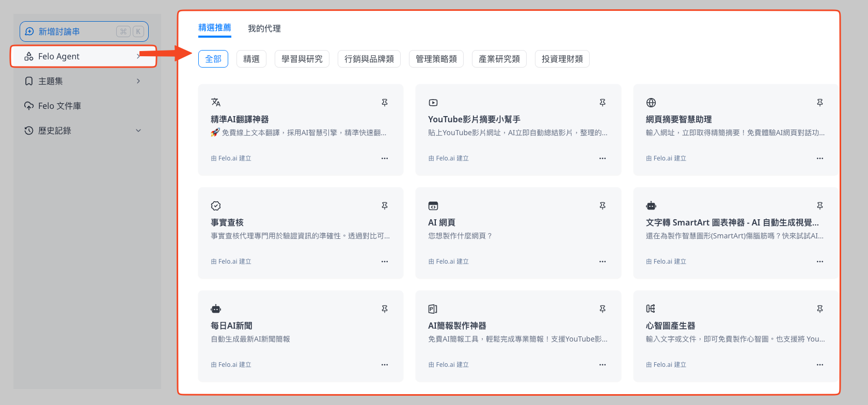Viewport: 868px width, 405px height.
Task: Open the AI 網頁 card title
Action: (x=441, y=222)
